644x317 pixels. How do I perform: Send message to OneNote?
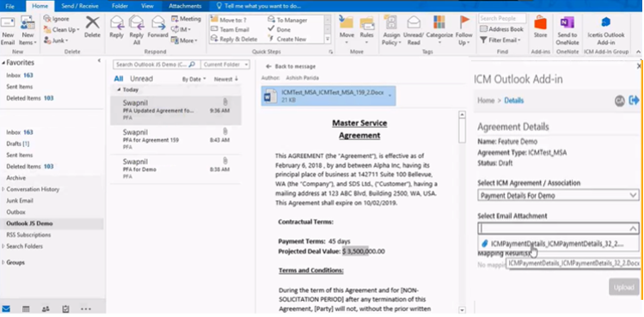[567, 31]
